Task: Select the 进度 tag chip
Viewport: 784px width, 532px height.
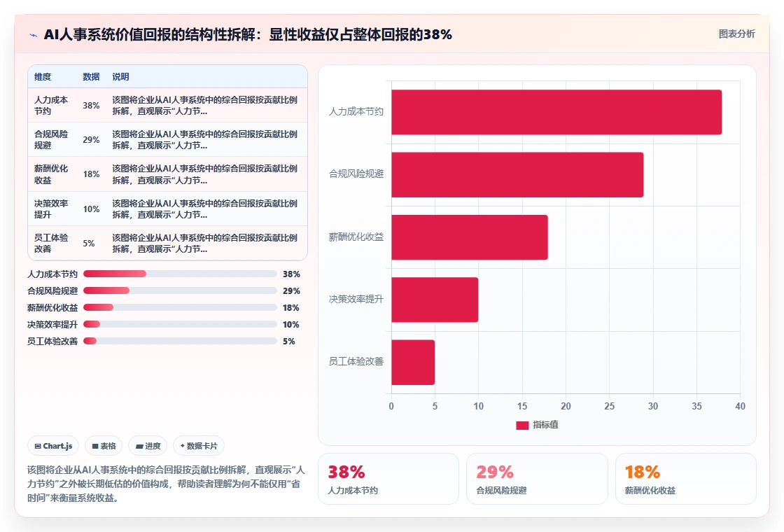Action: pyautogui.click(x=148, y=446)
